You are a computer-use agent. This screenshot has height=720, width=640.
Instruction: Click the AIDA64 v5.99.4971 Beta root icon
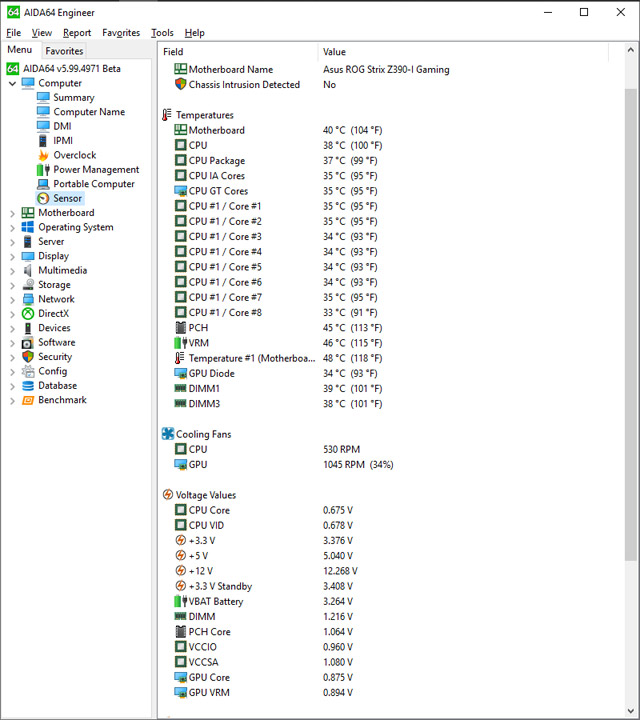(x=13, y=69)
